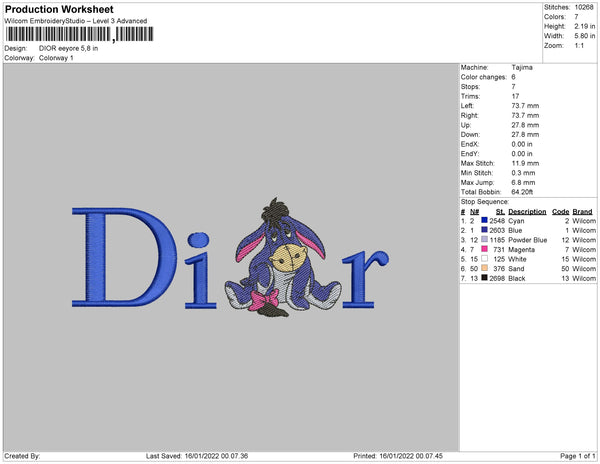
Task: Click the Brand column header
Action: point(582,212)
